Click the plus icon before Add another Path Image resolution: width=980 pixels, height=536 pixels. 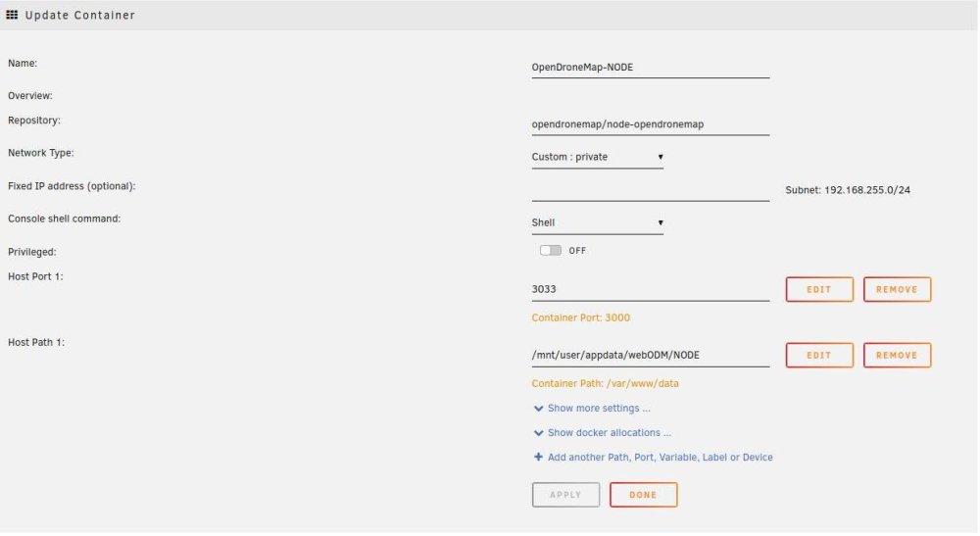[538, 458]
